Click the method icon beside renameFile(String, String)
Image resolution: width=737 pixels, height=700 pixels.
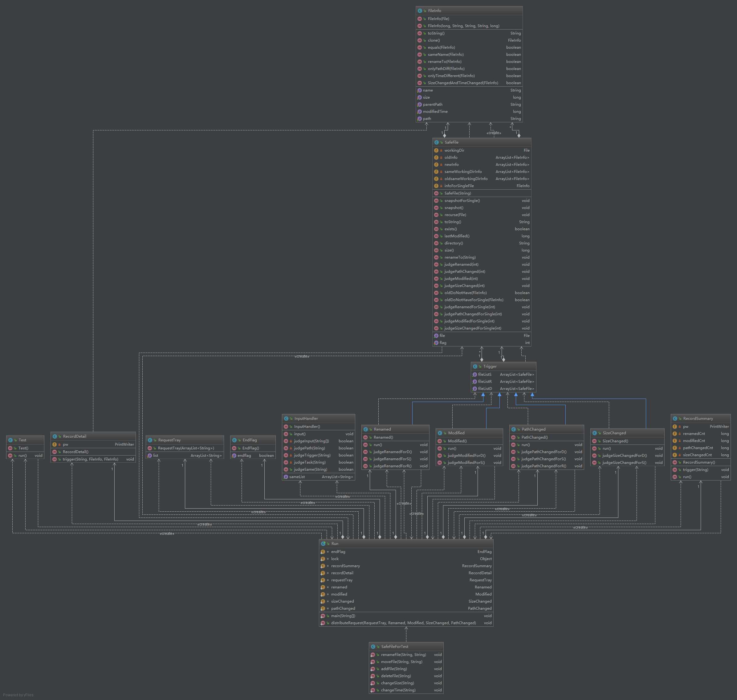click(x=373, y=655)
